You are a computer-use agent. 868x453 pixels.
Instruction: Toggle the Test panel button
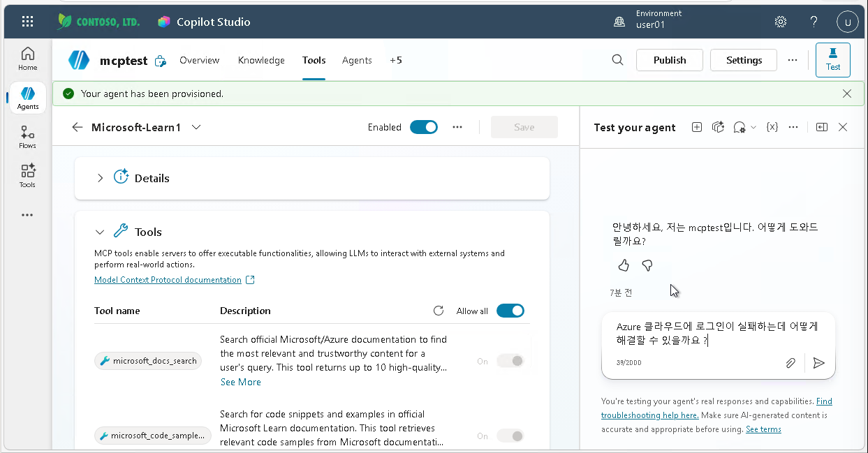coord(833,59)
